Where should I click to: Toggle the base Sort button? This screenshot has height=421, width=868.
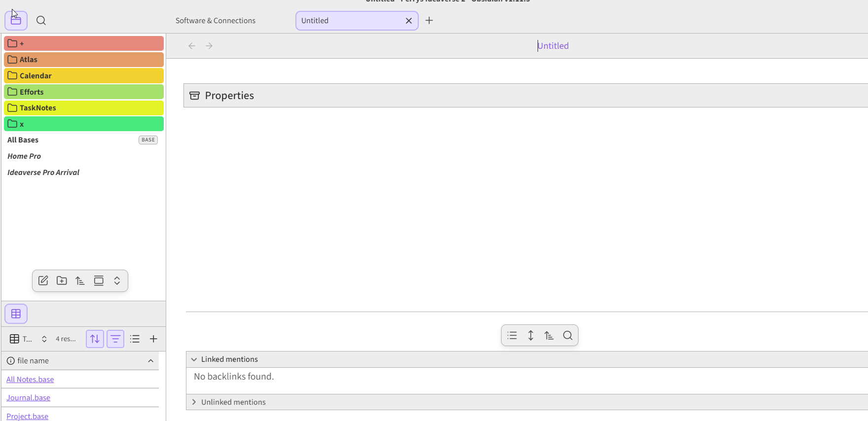point(95,339)
